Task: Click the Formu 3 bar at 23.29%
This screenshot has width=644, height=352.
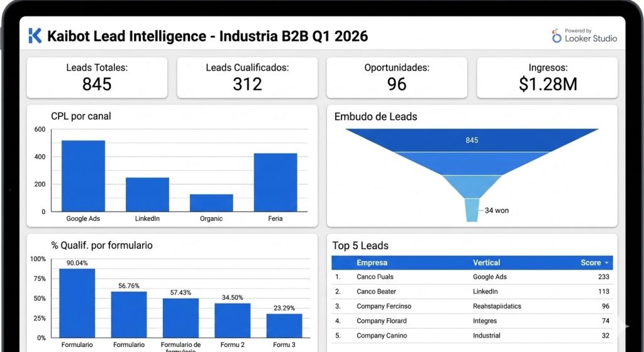Action: coord(284,326)
